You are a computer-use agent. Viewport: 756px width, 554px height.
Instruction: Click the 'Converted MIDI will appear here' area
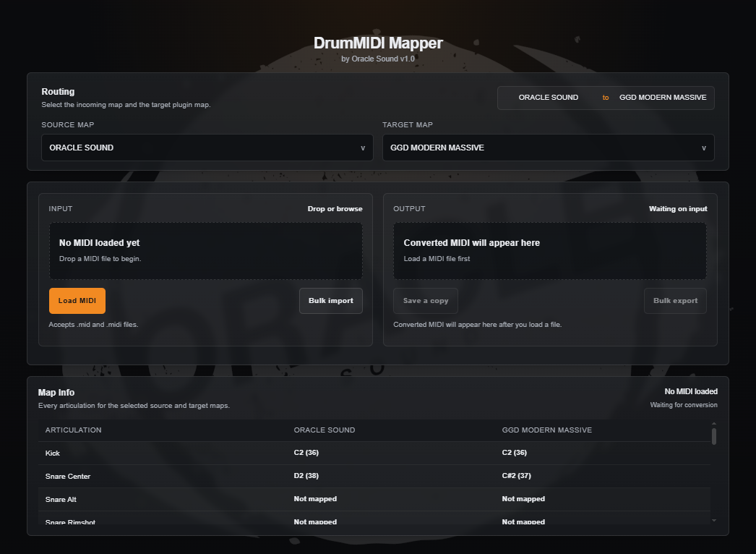(549, 250)
